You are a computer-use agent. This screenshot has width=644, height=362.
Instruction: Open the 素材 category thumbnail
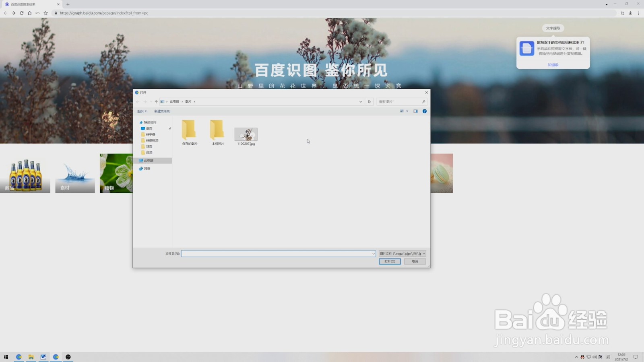point(75,173)
